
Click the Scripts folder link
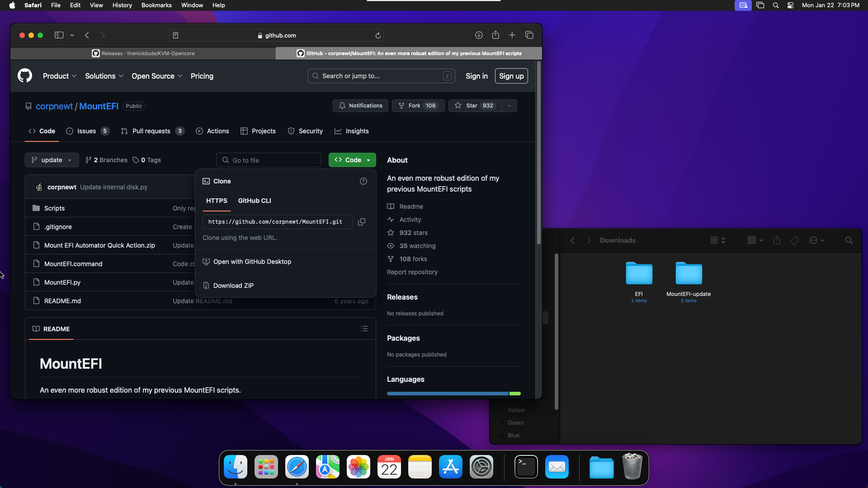[54, 207]
